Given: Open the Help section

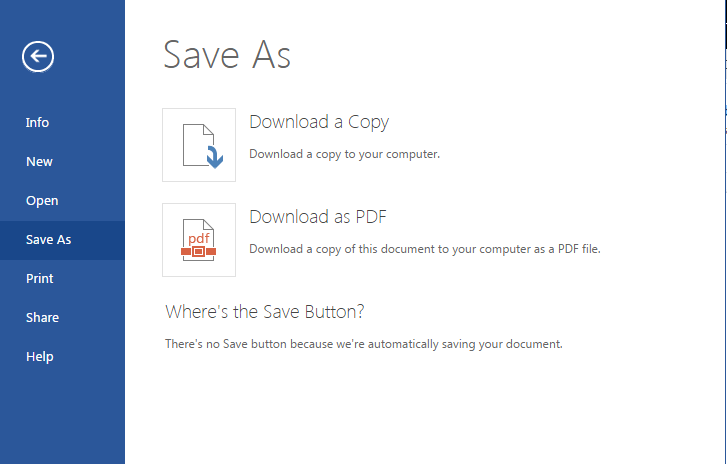Looking at the screenshot, I should click(40, 357).
